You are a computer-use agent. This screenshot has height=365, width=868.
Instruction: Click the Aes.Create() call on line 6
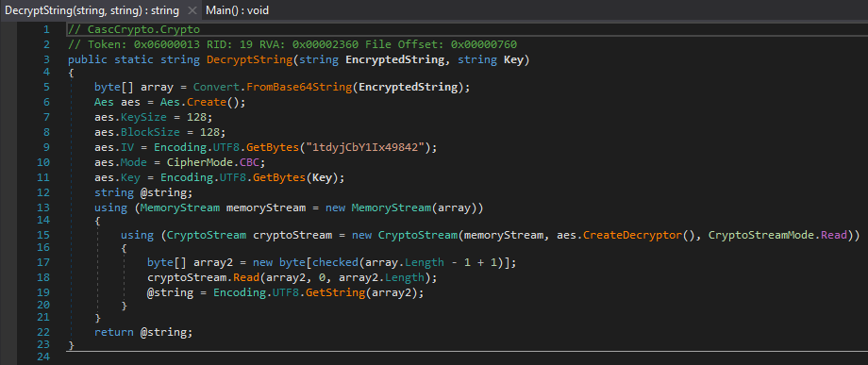click(203, 102)
